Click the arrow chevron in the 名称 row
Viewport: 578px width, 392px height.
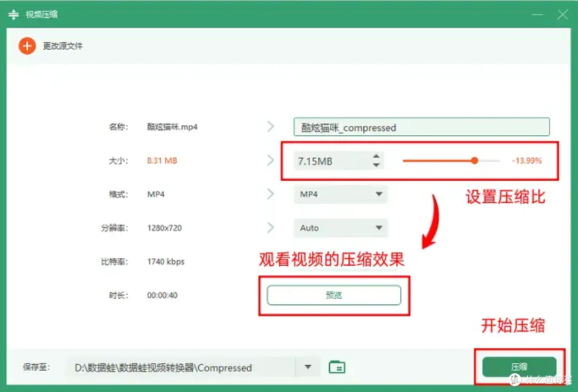click(271, 127)
